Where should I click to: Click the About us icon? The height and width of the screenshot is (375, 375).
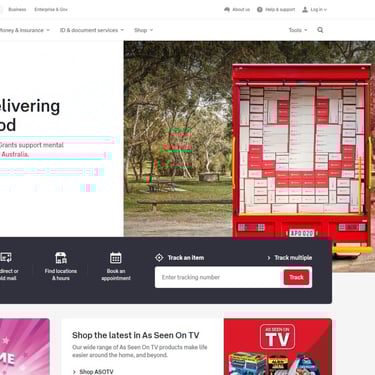click(x=227, y=9)
